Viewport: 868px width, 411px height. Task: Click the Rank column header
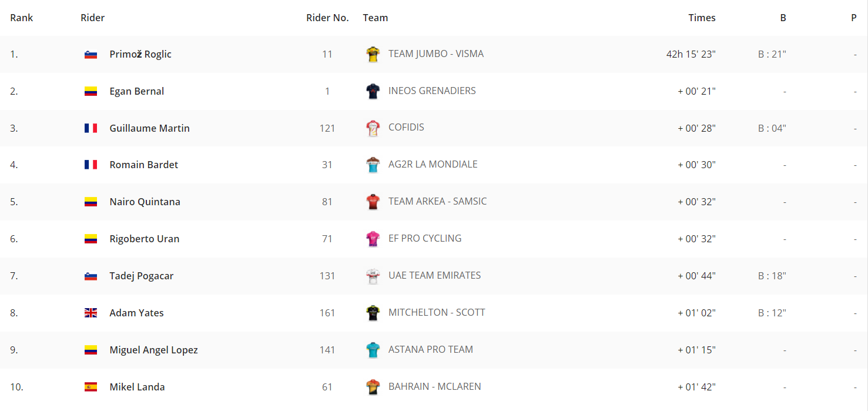click(x=22, y=18)
